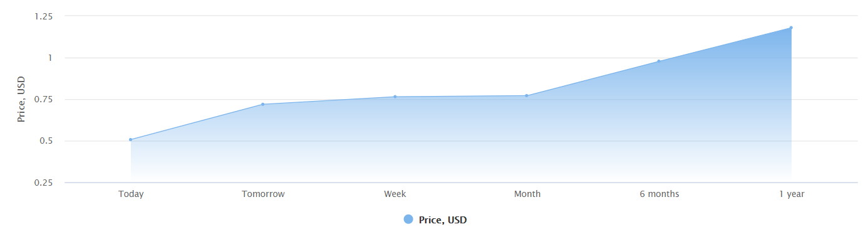Click the 0.5 y-axis tick label
Image resolution: width=868 pixels, height=234 pixels.
point(46,141)
